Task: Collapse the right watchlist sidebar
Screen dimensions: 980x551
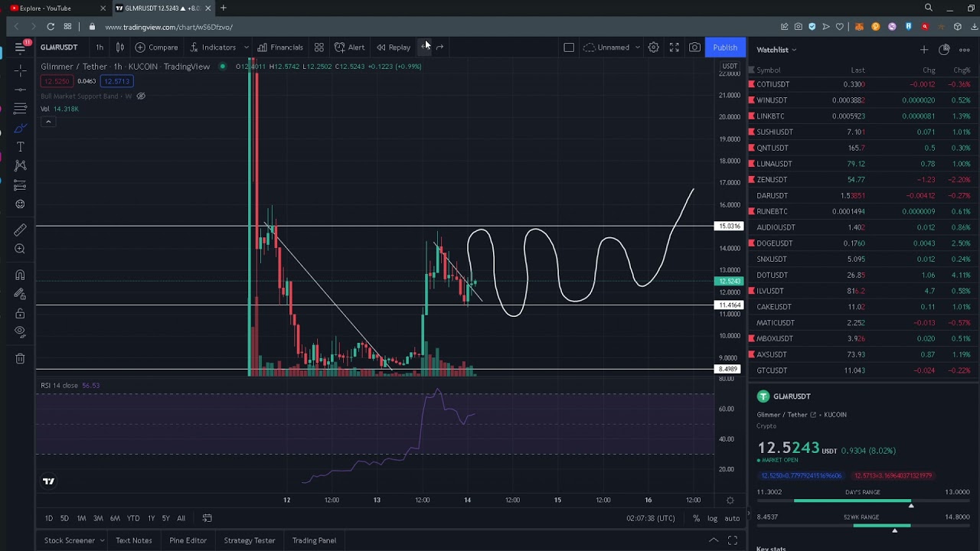Action: click(x=748, y=514)
